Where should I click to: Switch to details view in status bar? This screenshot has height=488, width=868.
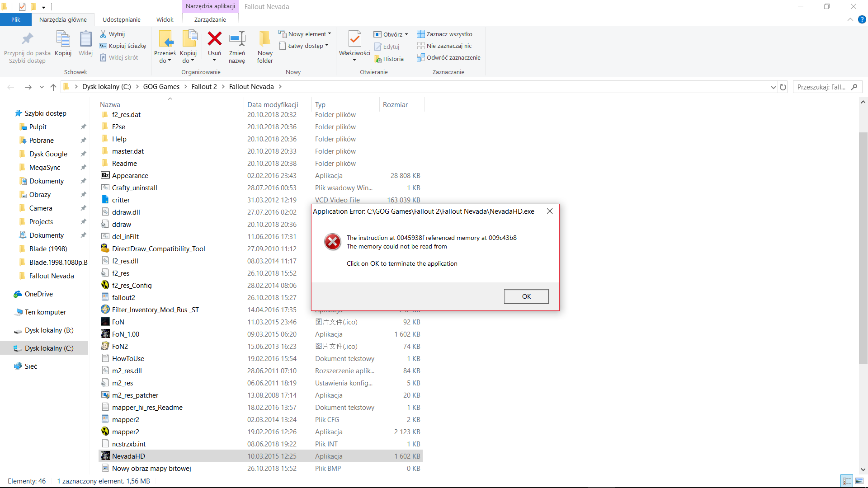(x=847, y=481)
